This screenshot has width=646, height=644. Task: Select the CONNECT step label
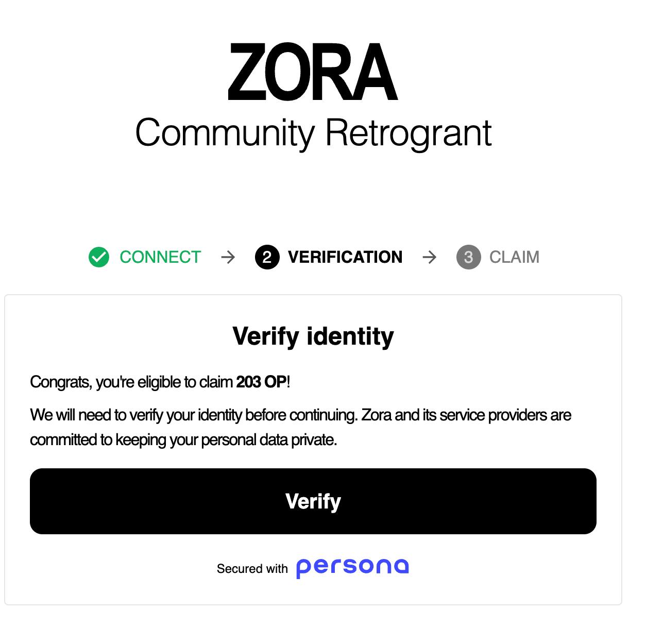coord(160,257)
